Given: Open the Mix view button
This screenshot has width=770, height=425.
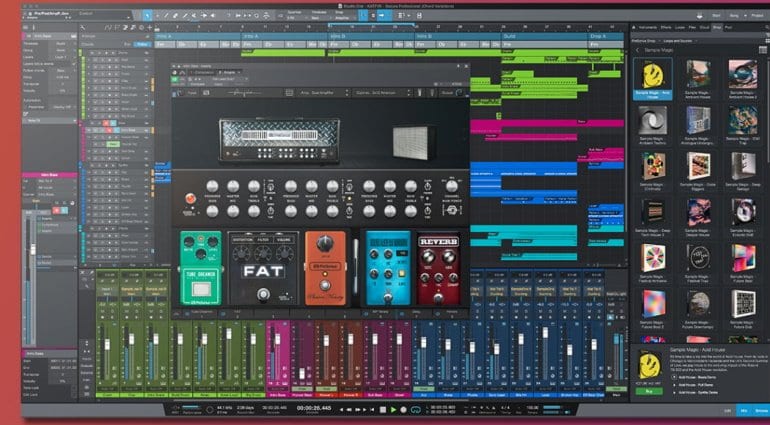Looking at the screenshot, I should tap(744, 410).
